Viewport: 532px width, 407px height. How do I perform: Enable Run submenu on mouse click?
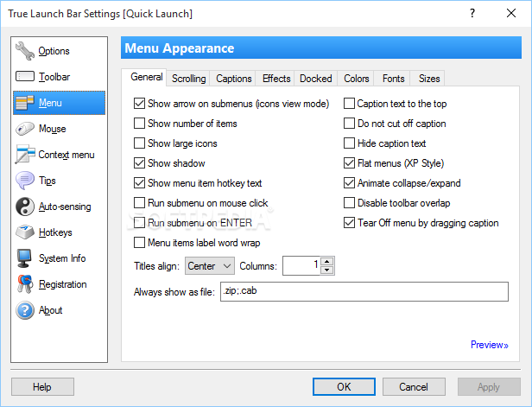click(x=139, y=203)
